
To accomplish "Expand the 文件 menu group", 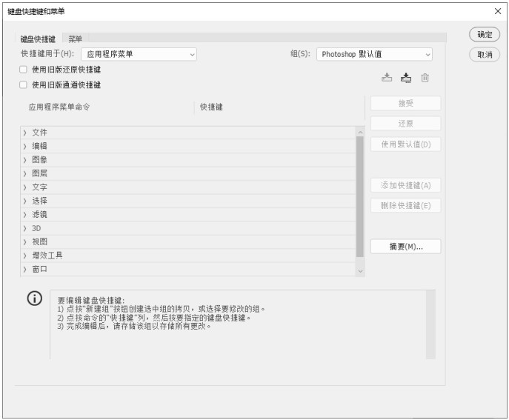I will coord(24,133).
